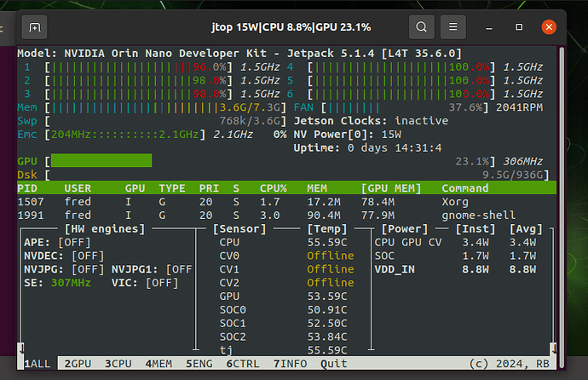Click the SOC0 temperature 50.91C
Screen dimensions: 588x380
click(327, 310)
